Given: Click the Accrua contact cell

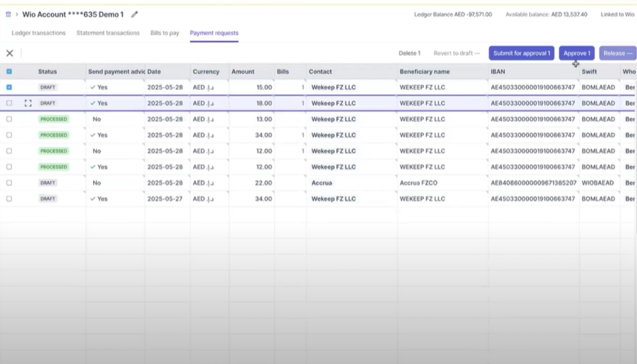Looking at the screenshot, I should [x=352, y=183].
